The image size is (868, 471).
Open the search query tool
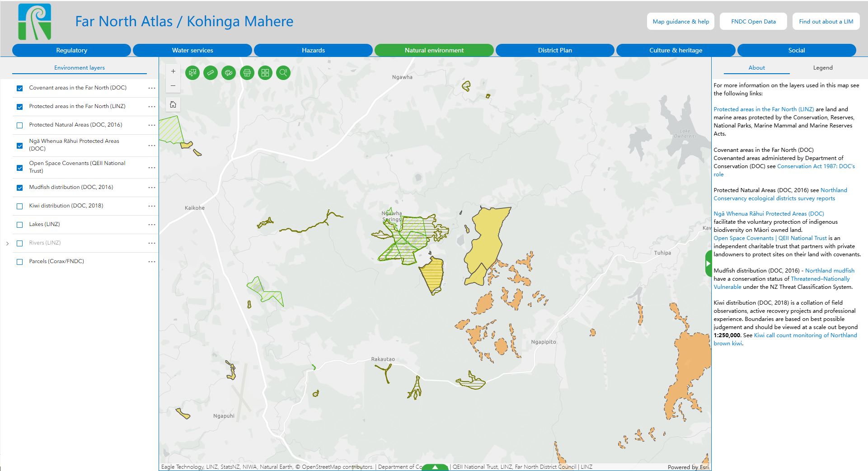click(283, 73)
